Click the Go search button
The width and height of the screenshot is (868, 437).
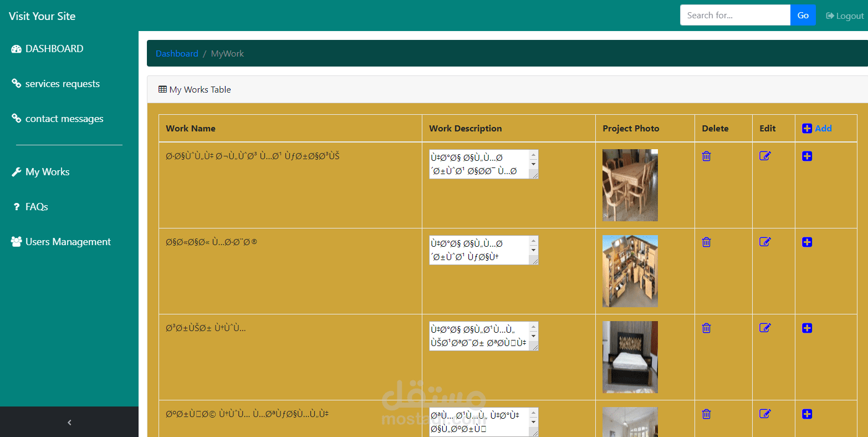pos(803,15)
